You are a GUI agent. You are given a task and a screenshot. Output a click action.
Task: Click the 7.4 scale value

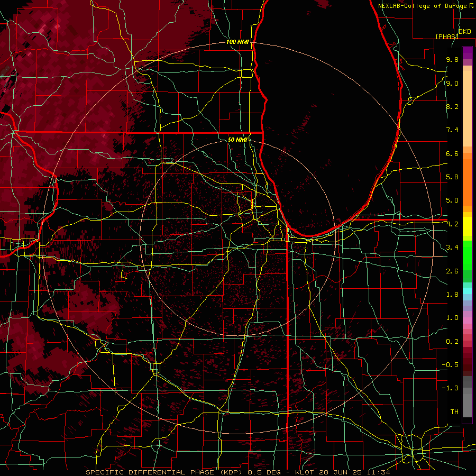click(452, 130)
